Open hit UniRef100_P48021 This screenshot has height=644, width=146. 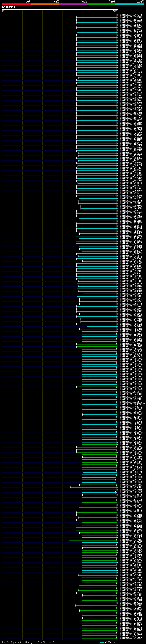pos(131,22)
